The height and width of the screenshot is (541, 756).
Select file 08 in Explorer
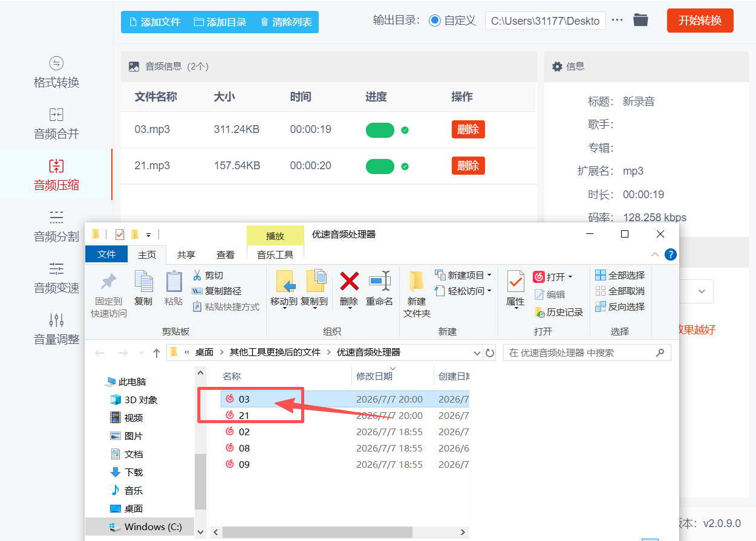(x=244, y=448)
